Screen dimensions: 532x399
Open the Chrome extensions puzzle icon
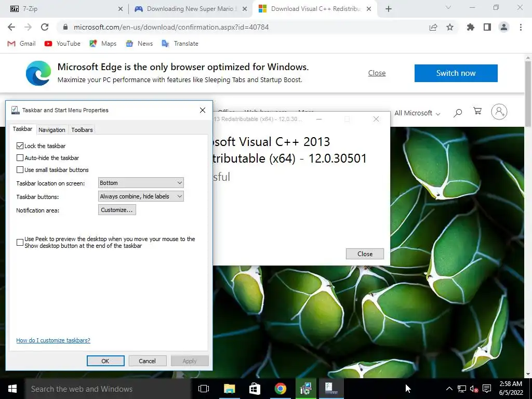pyautogui.click(x=471, y=27)
